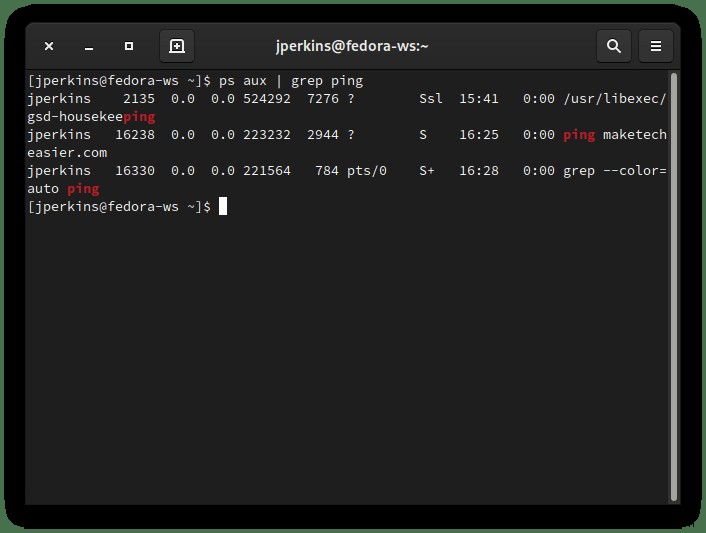706x533 pixels.
Task: Click process ID 16330
Action: 135,171
